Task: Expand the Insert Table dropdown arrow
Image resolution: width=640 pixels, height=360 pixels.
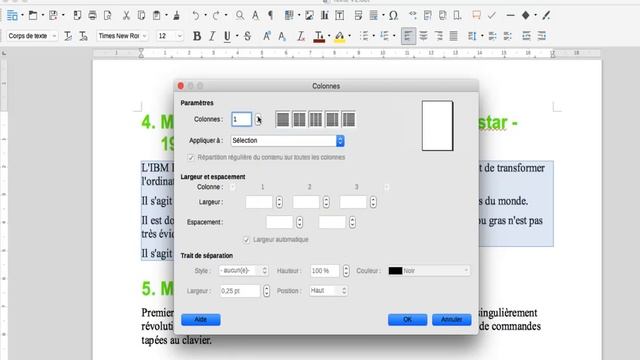Action: coord(299,16)
